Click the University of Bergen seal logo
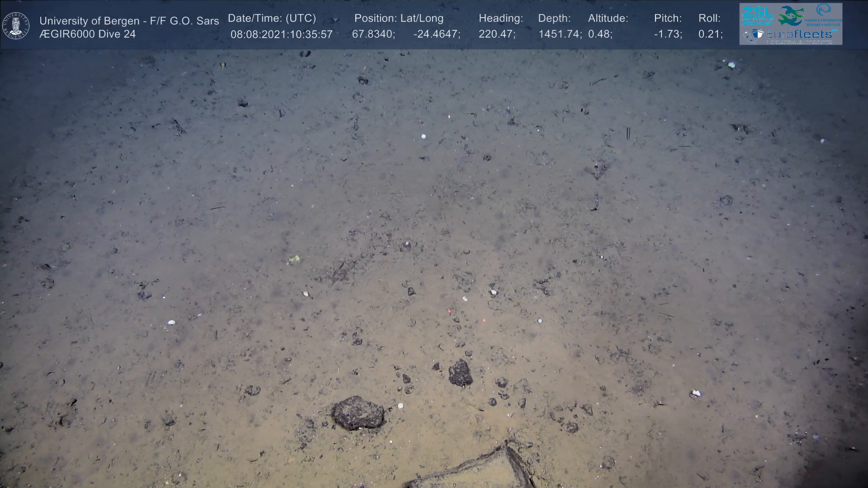The image size is (868, 488). pos(16,26)
